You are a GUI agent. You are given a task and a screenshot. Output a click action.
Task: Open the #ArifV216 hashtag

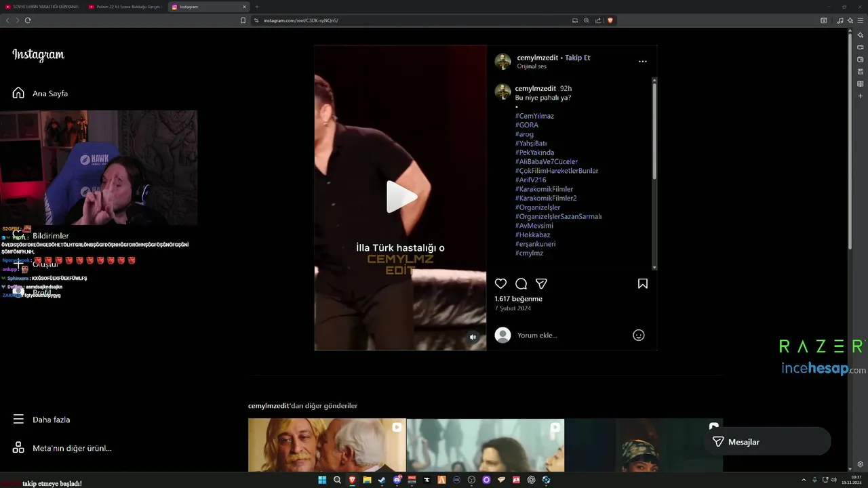(530, 180)
